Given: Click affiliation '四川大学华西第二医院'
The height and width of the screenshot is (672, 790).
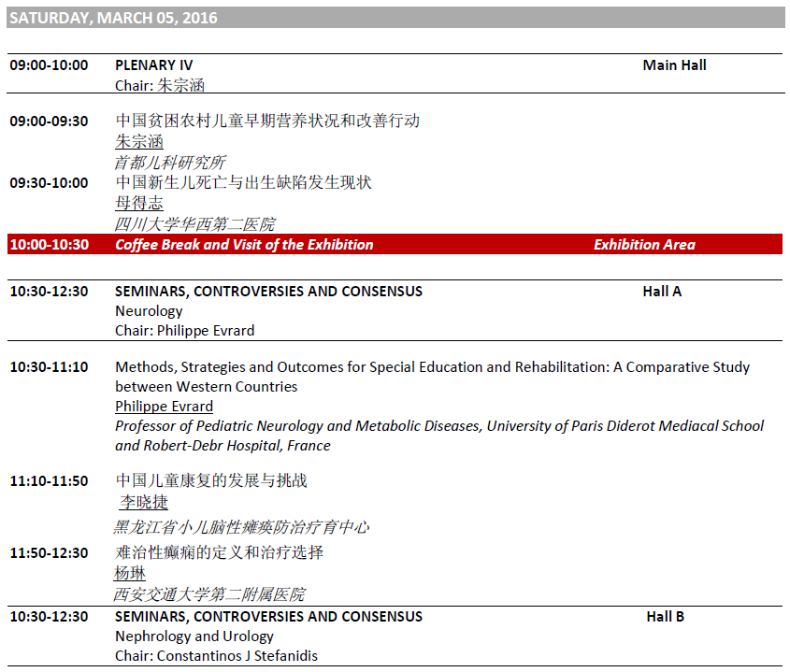Looking at the screenshot, I should (195, 223).
